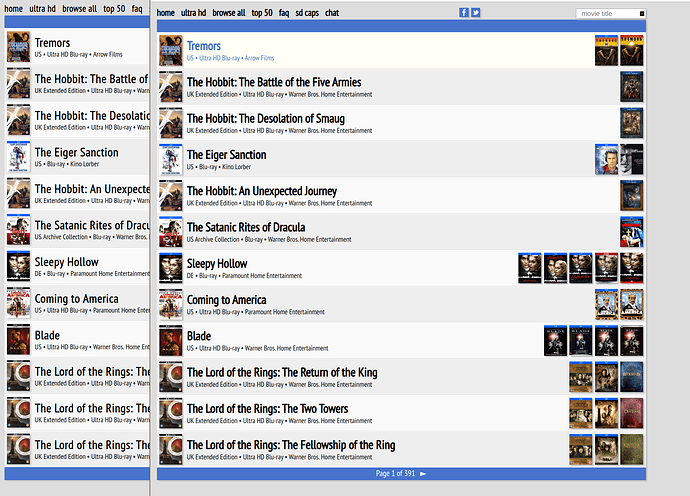Image resolution: width=690 pixels, height=496 pixels.
Task: Click the Tremors title link
Action: point(204,46)
